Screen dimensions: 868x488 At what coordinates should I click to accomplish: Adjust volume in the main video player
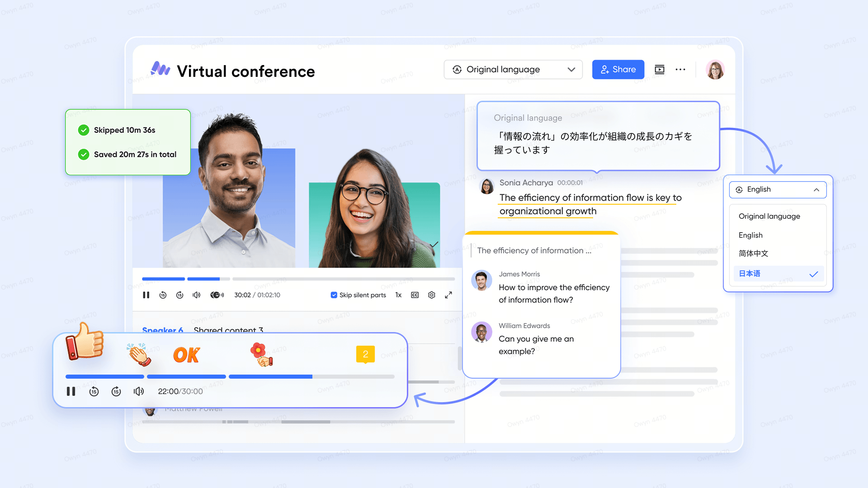click(x=196, y=295)
